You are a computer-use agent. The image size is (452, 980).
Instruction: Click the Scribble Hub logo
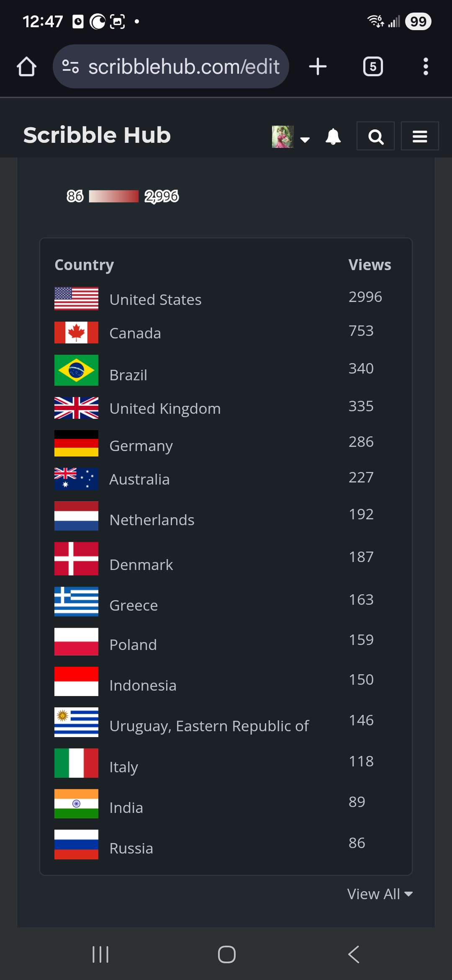(x=96, y=135)
